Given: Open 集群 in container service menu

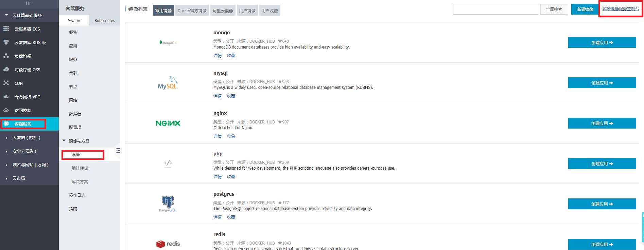Looking at the screenshot, I should point(73,73).
